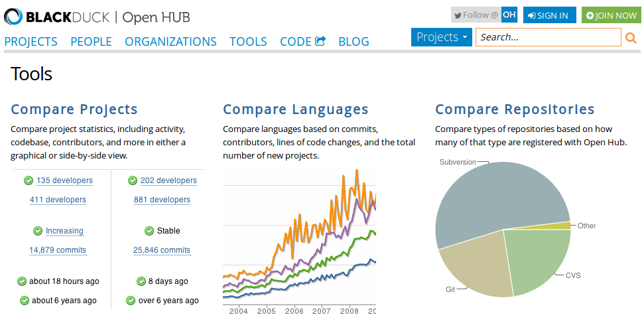Open the 14,879 commits link

point(58,250)
